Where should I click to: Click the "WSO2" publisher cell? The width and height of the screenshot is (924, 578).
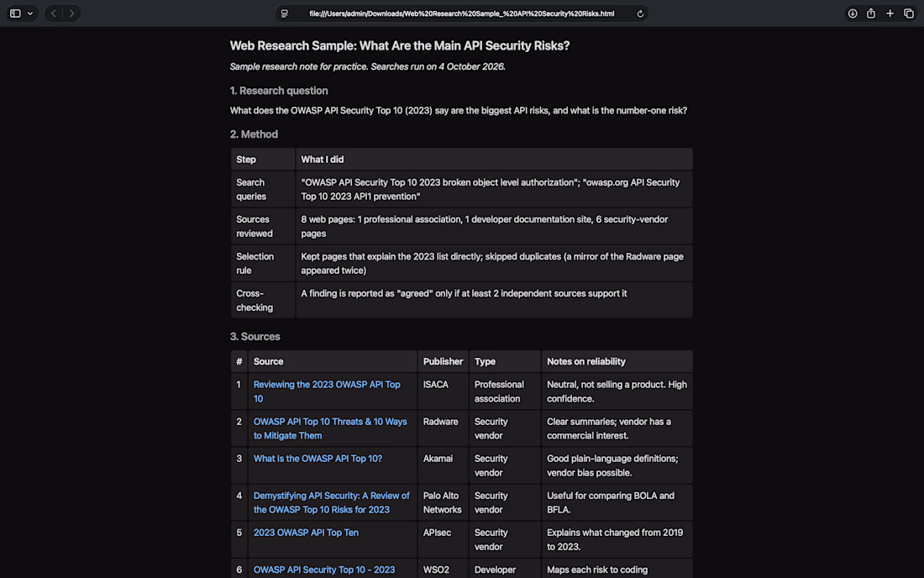click(x=444, y=570)
